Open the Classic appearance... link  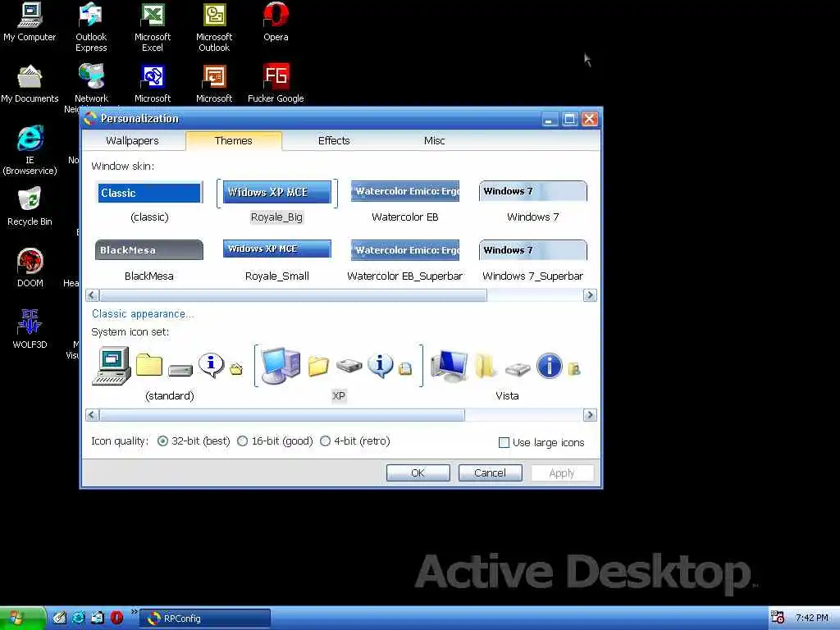pyautogui.click(x=143, y=314)
